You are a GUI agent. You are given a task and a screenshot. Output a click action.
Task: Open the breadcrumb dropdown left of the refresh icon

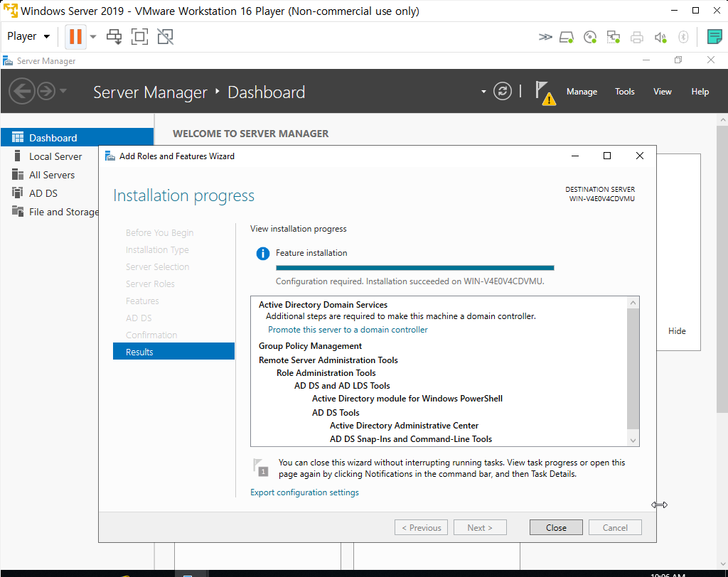[483, 92]
